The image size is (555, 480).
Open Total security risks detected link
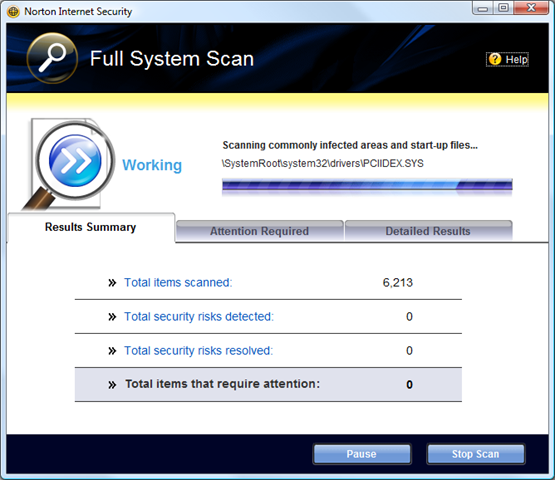click(x=199, y=316)
